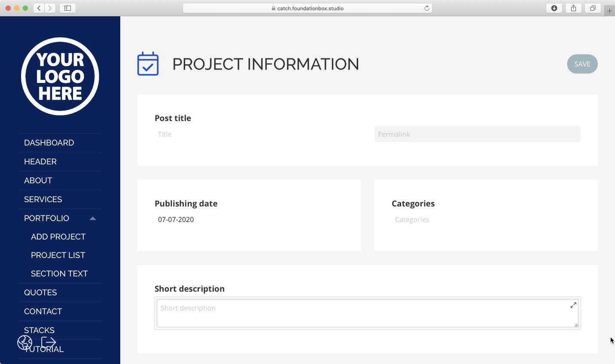This screenshot has width=615, height=364.
Task: Open the Section Text sidebar link
Action: tap(59, 274)
